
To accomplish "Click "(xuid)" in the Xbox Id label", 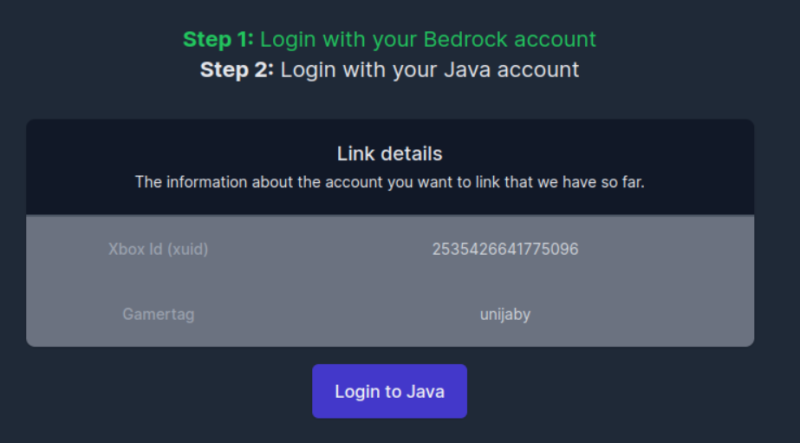I will 187,249.
